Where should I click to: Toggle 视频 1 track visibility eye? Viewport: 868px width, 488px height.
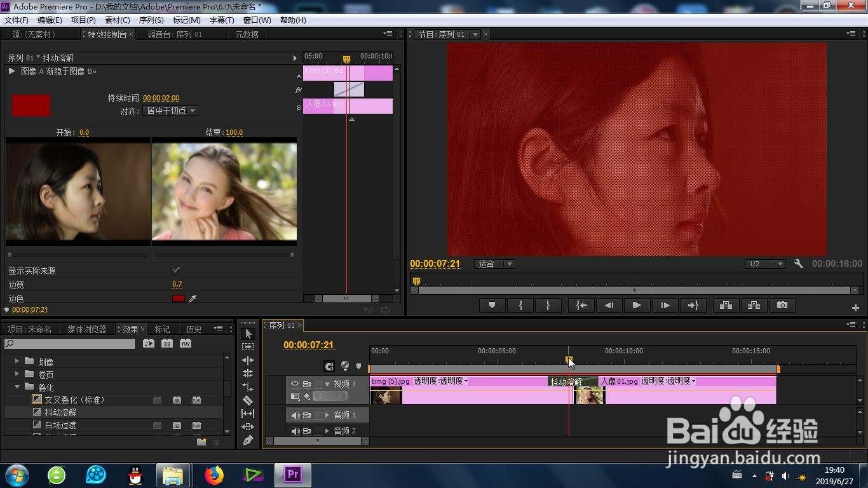295,384
